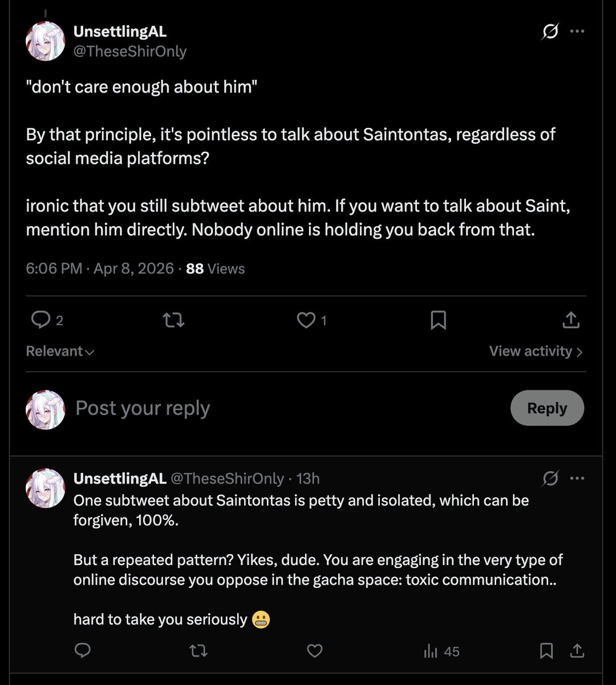Like the reply post

click(x=315, y=651)
